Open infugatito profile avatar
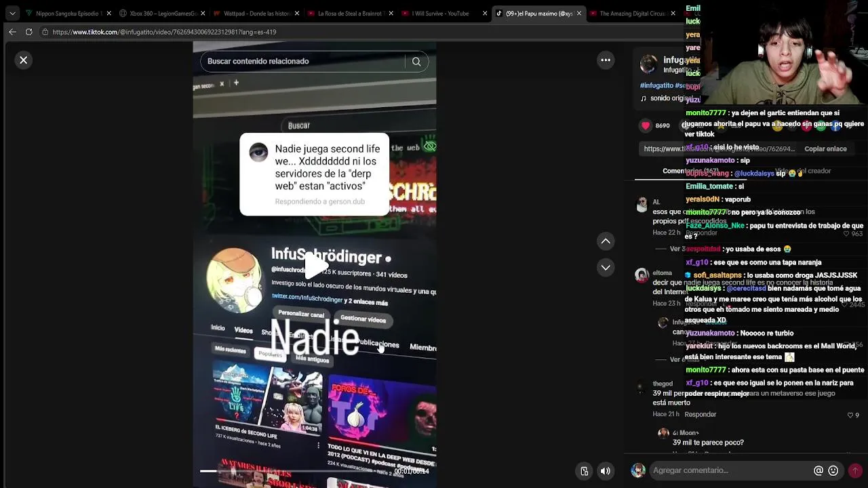868x488 pixels. (648, 64)
